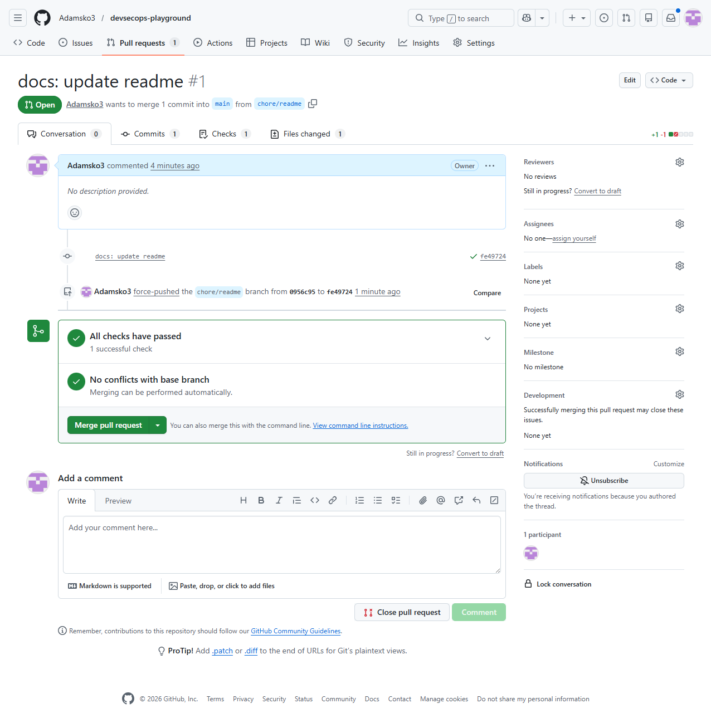This screenshot has width=711, height=728.
Task: Open the Actions repository tab
Action: pos(213,43)
